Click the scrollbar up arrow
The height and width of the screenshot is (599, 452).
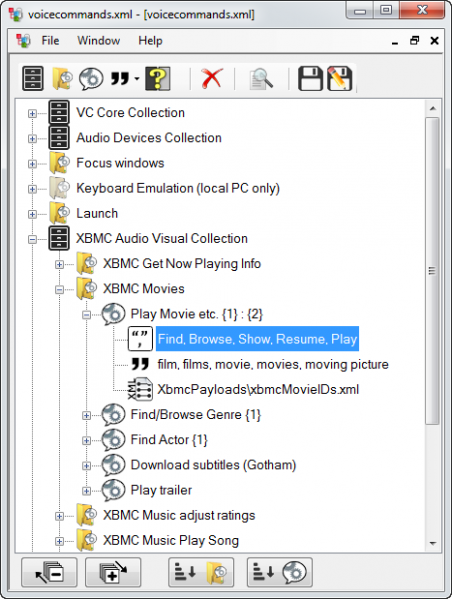coord(433,108)
